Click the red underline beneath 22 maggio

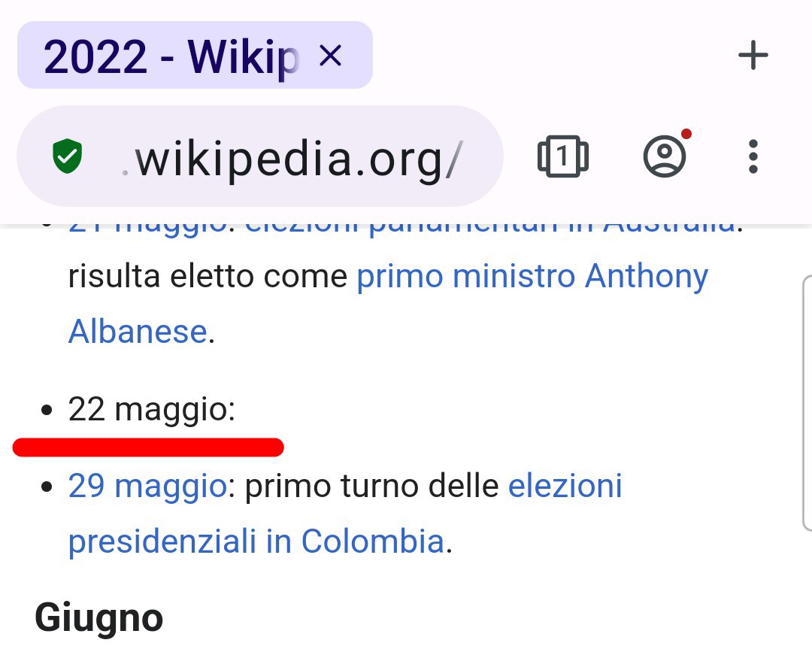pyautogui.click(x=148, y=447)
